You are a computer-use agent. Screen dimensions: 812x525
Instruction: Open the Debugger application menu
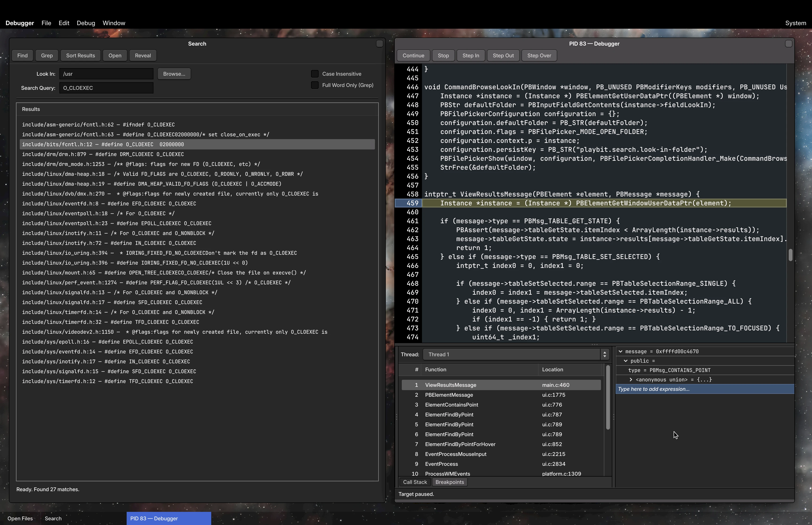pyautogui.click(x=20, y=23)
